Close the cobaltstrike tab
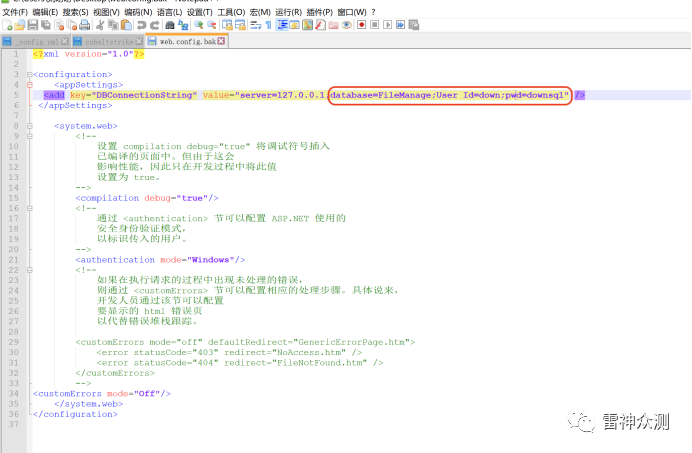The image size is (692, 453). coord(139,42)
